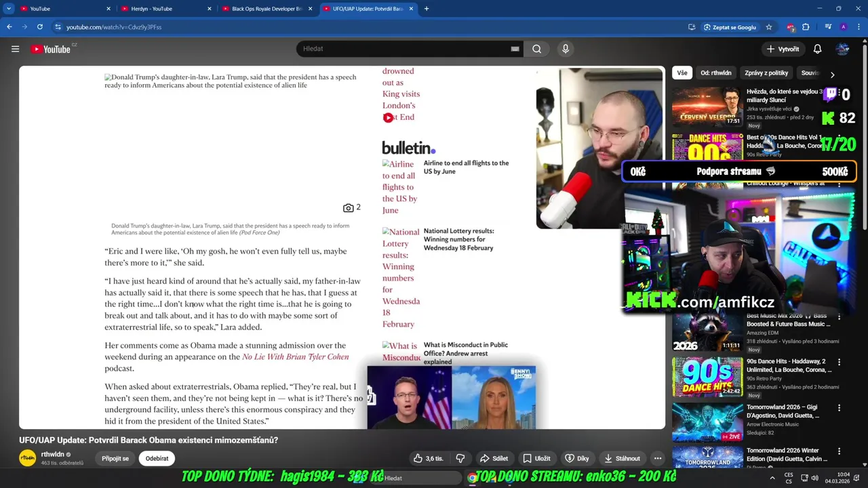Open 90s Dance Hits 2:42:42 thumbnail
The width and height of the screenshot is (868, 488).
(707, 376)
